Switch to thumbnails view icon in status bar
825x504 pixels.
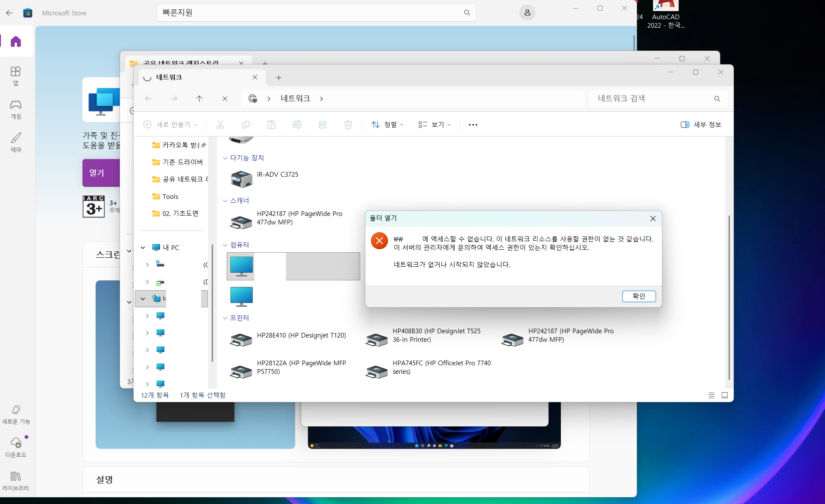725,395
